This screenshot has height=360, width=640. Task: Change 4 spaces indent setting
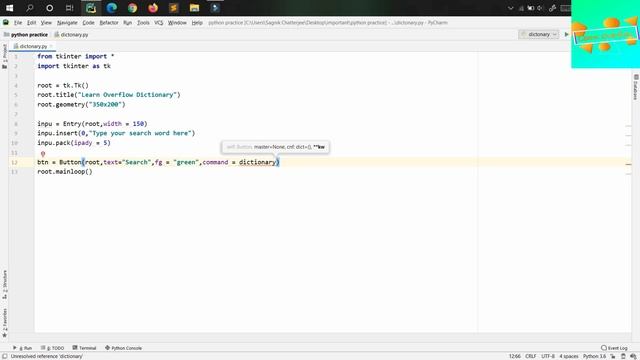[x=569, y=356]
